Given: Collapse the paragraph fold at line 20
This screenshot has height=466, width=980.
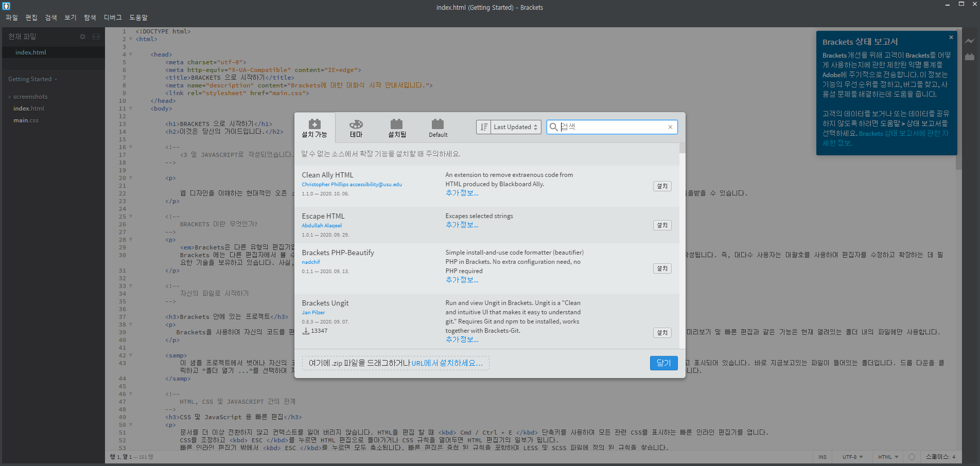Looking at the screenshot, I should (131, 178).
